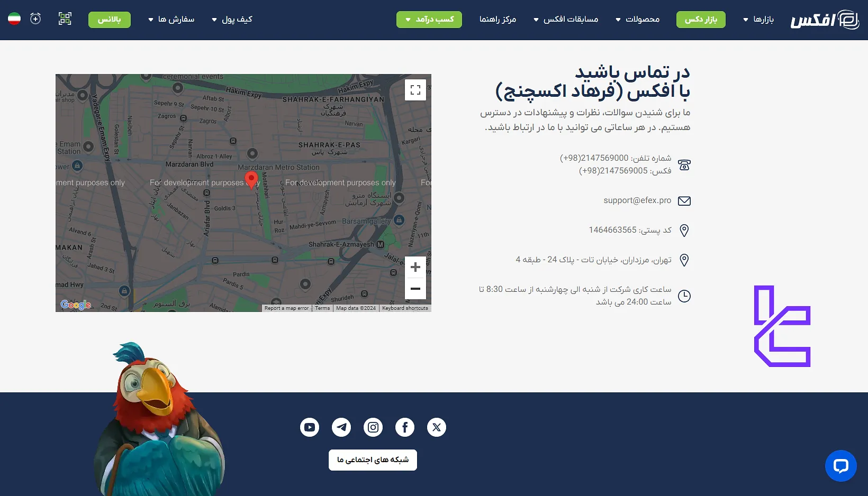Screen dimensions: 868x496
Task: Open the live chat bubble
Action: click(x=840, y=466)
